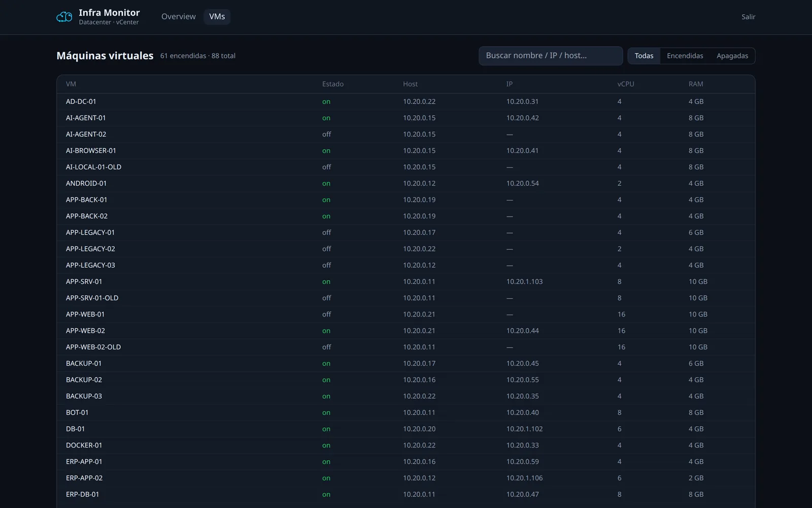Click IP 10.20.1.103 of APP-SRV-01
The image size is (812, 508).
coord(524,281)
